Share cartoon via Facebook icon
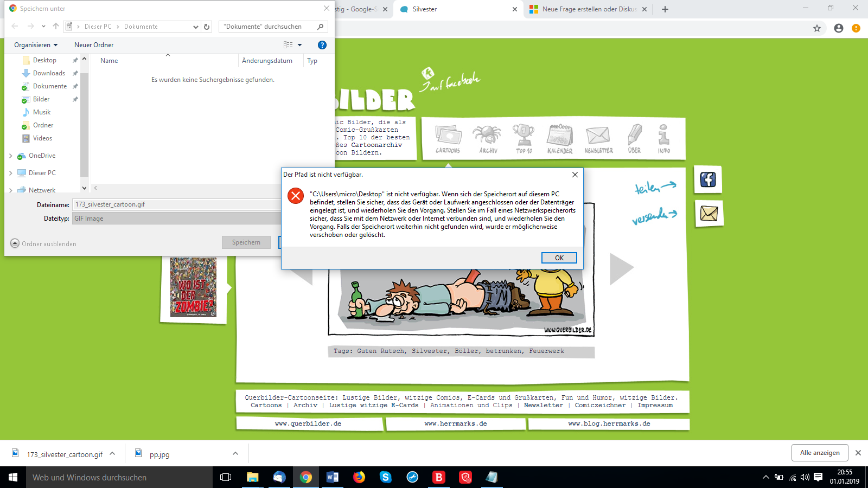The height and width of the screenshot is (488, 868). (708, 179)
